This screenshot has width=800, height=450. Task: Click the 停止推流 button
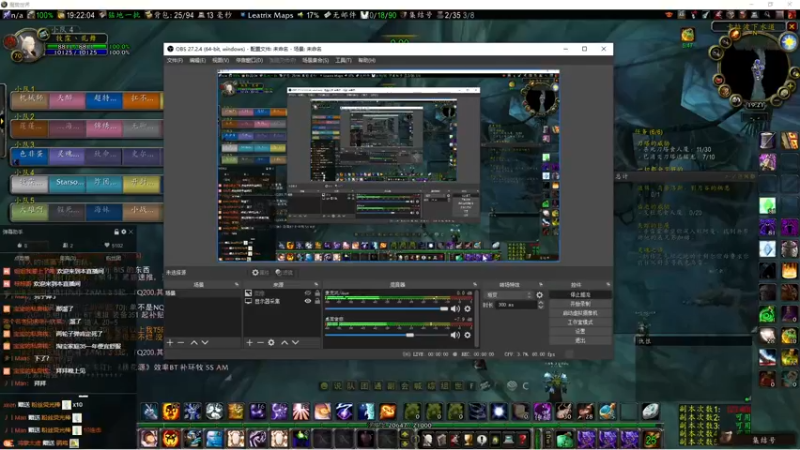[x=580, y=295]
